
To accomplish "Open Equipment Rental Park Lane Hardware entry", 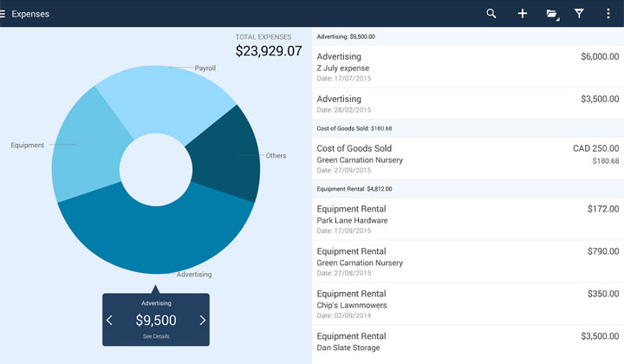I will click(468, 218).
